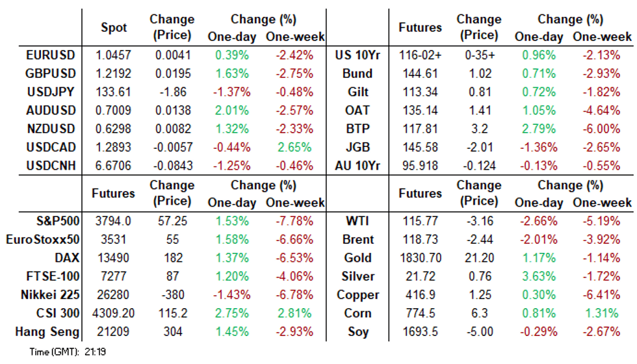Select the BTP one-week change -6.00%
The width and height of the screenshot is (637, 364).
[602, 129]
